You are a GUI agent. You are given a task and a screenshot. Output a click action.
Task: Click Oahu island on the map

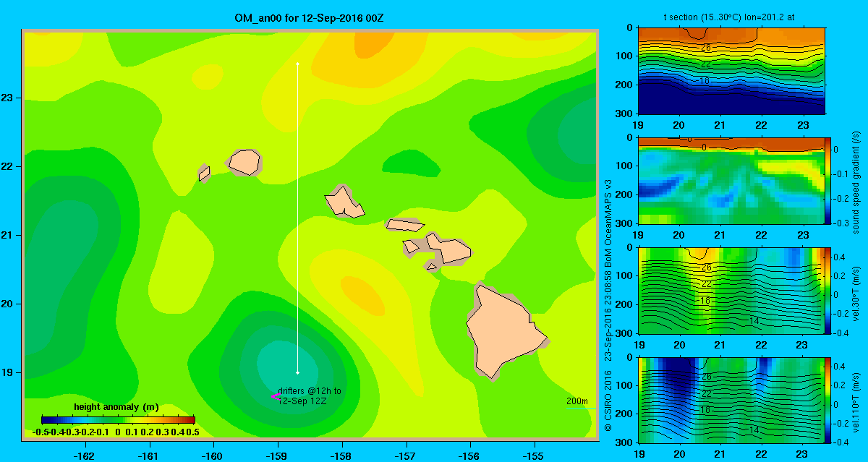point(344,202)
